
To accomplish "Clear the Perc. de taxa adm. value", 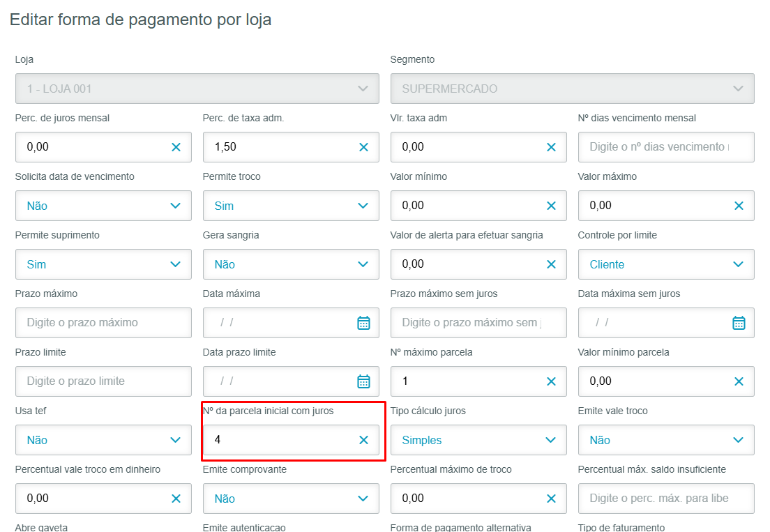I will (x=363, y=147).
